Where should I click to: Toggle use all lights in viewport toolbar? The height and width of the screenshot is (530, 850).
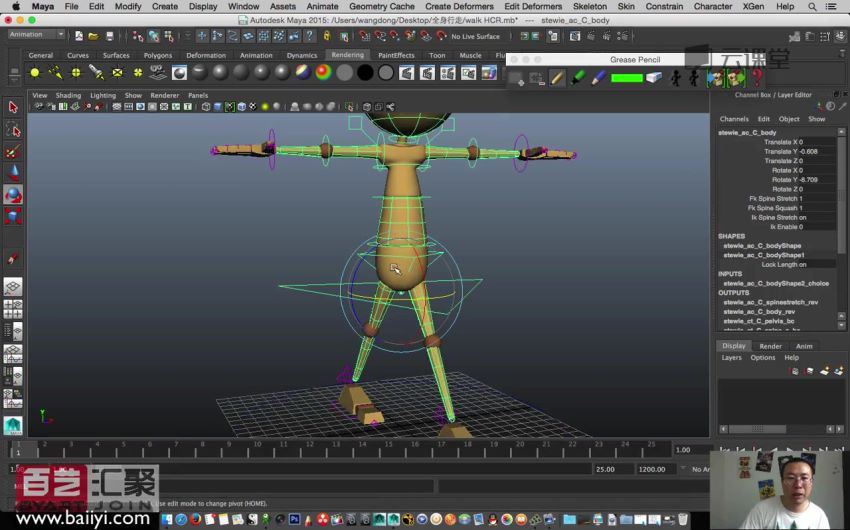(265, 107)
